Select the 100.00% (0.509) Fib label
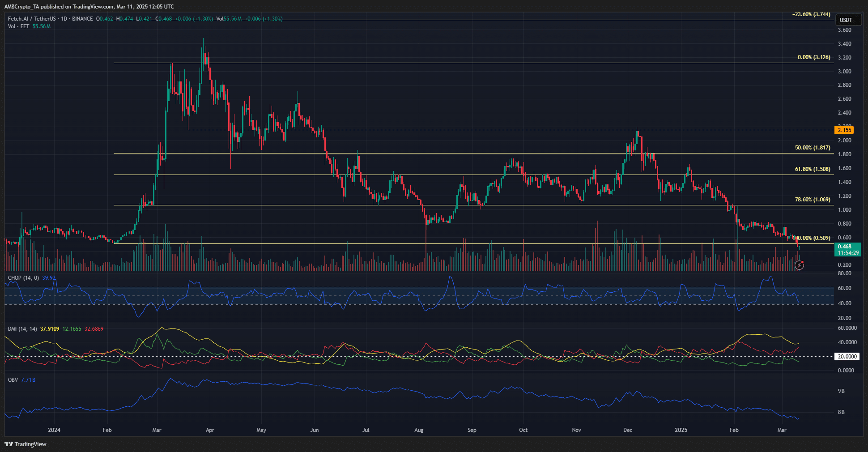 tap(812, 238)
